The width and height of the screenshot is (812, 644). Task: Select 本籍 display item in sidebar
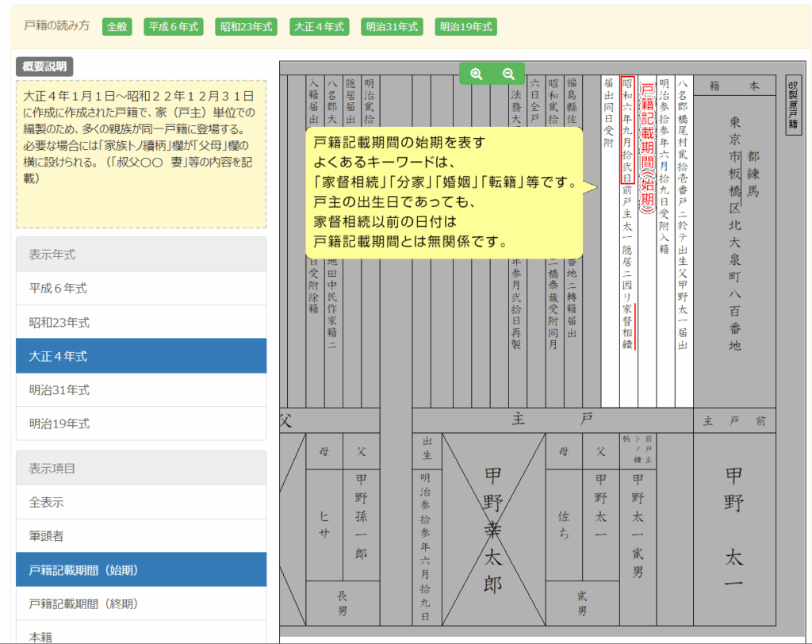tap(141, 634)
